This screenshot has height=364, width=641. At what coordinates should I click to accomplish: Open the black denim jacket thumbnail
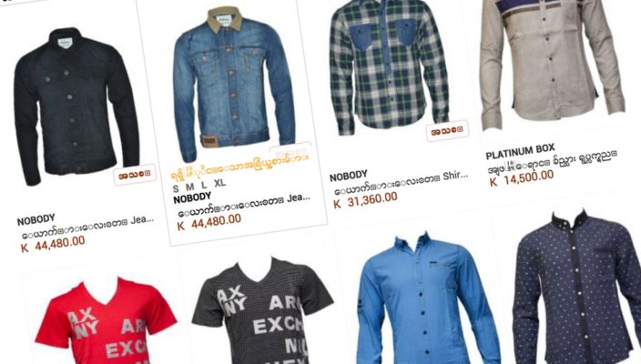click(76, 106)
